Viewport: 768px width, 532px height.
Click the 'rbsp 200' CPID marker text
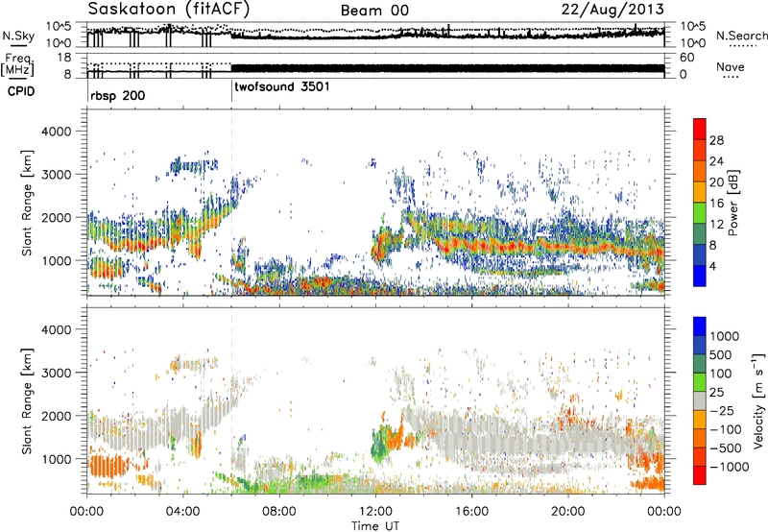click(x=118, y=95)
